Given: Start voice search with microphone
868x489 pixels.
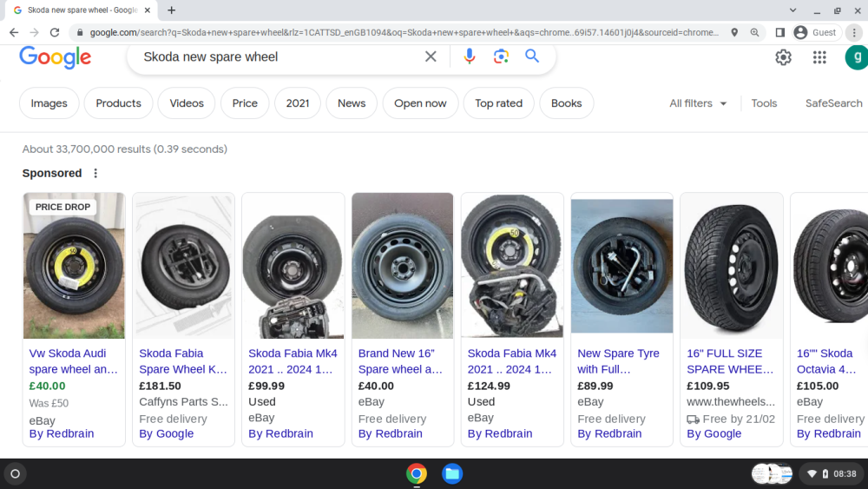Looking at the screenshot, I should click(x=469, y=56).
